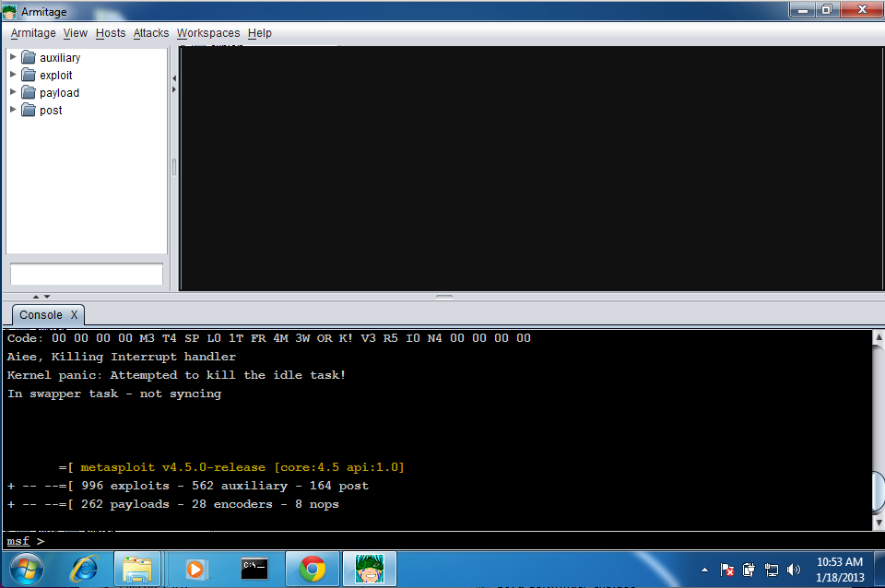Click the auxiliary tree label

[60, 57]
